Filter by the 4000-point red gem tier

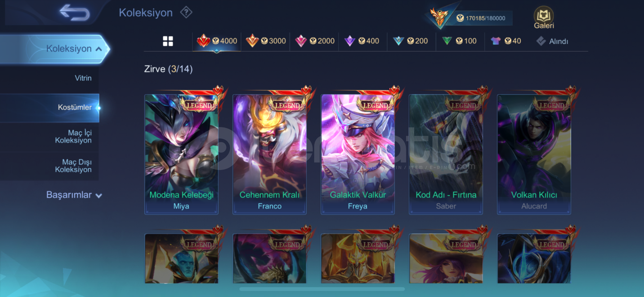[x=217, y=41]
